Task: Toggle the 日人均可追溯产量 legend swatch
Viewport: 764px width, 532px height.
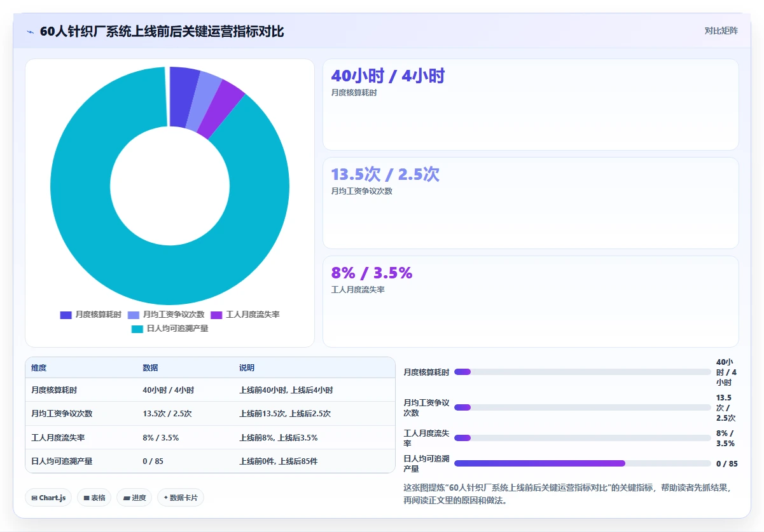Action: 137,329
